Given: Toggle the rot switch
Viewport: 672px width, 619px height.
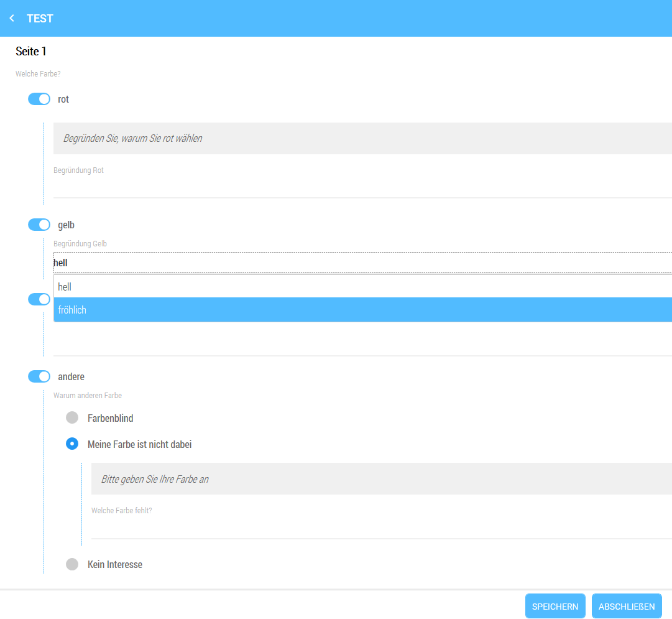Looking at the screenshot, I should point(39,99).
